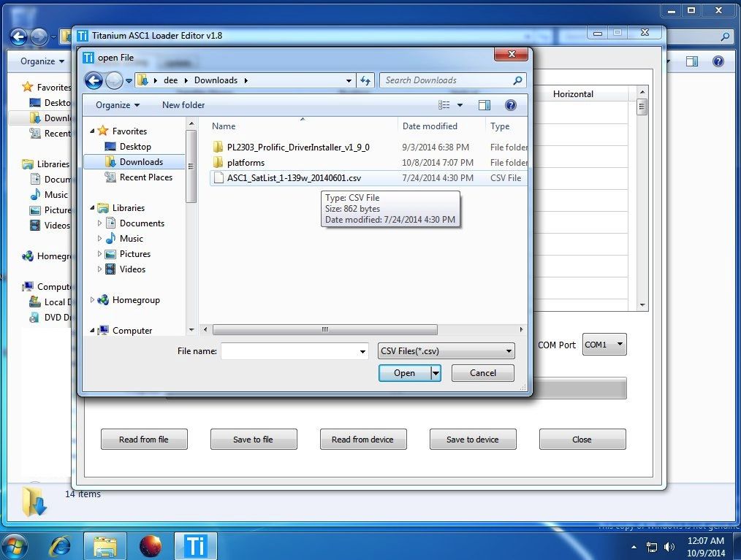The height and width of the screenshot is (560, 741).
Task: Click Read from file in Loader Editor
Action: [x=144, y=439]
